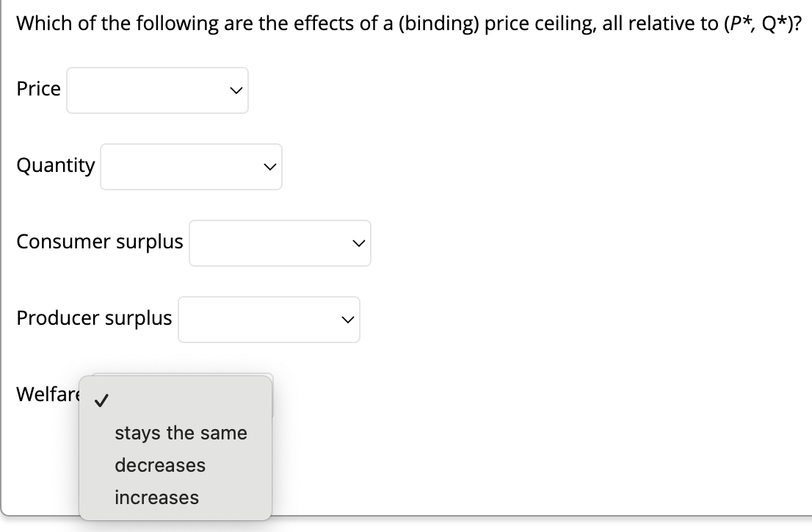Open the Quantity dropdown
This screenshot has height=532, width=812.
point(191,167)
